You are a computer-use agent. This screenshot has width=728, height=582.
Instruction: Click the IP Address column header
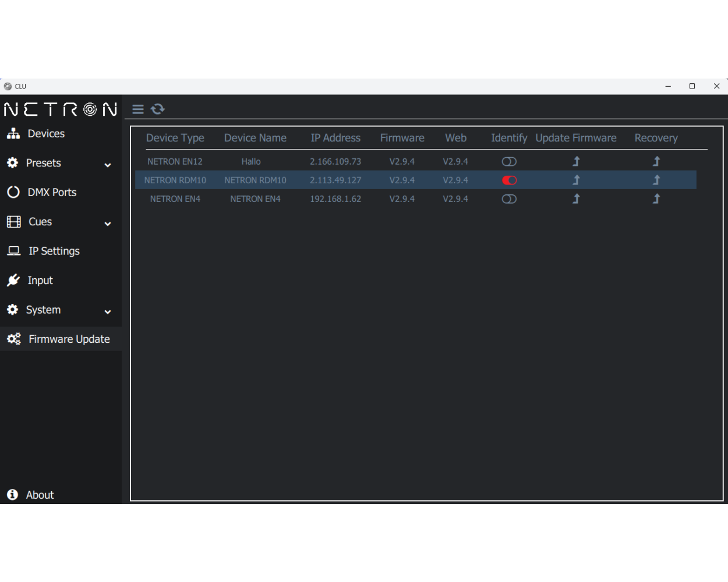335,138
